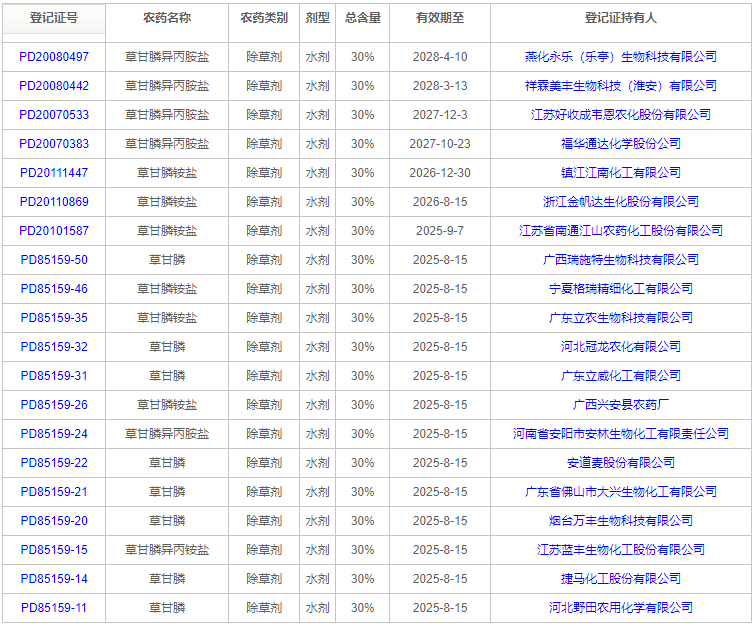Open holder 宁夏格瑞精细化工有限公司

coord(621,289)
